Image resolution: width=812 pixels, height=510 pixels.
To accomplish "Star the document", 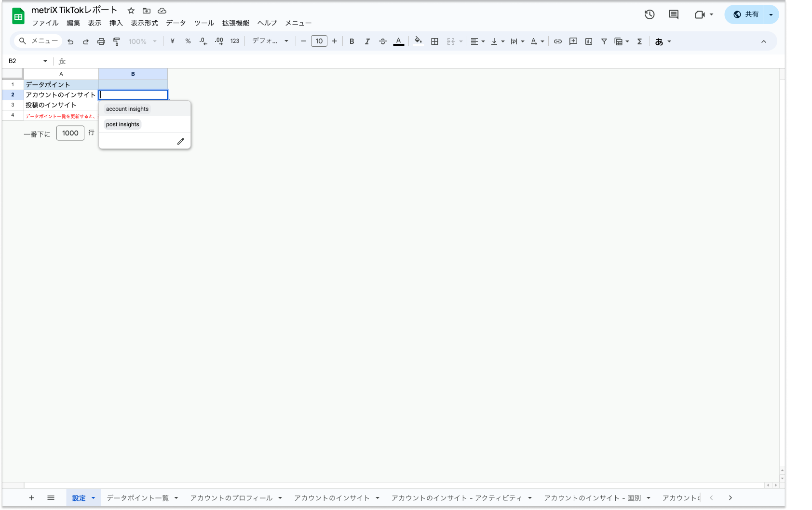I will 131,11.
